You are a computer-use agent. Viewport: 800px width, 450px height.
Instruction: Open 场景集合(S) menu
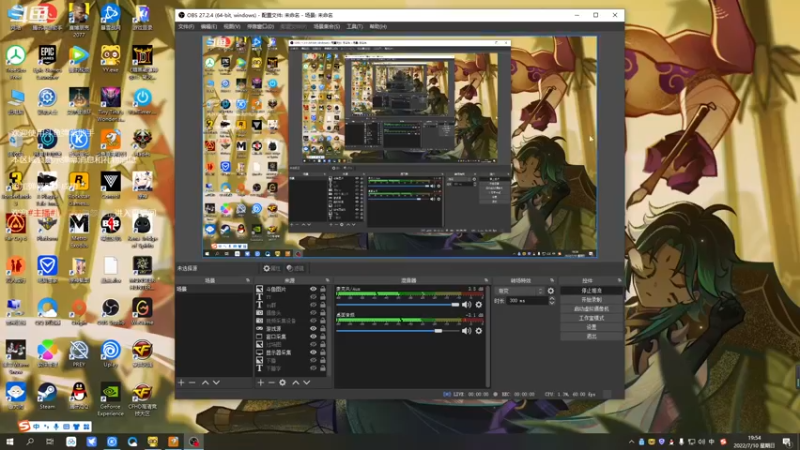pyautogui.click(x=327, y=27)
